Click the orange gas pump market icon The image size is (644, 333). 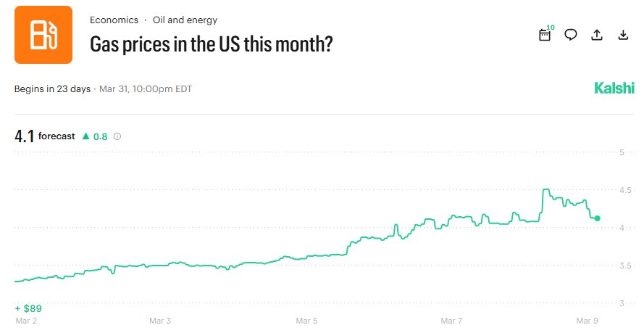coord(43,35)
